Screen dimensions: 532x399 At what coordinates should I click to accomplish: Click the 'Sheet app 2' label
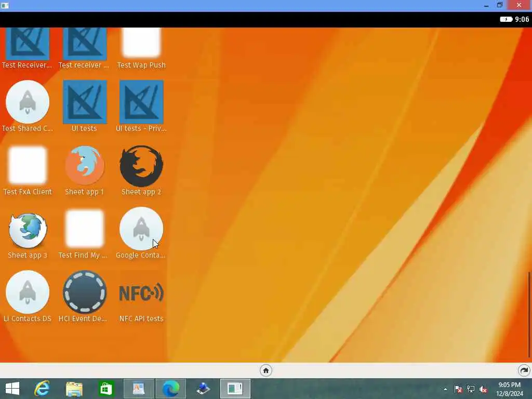coord(141,192)
